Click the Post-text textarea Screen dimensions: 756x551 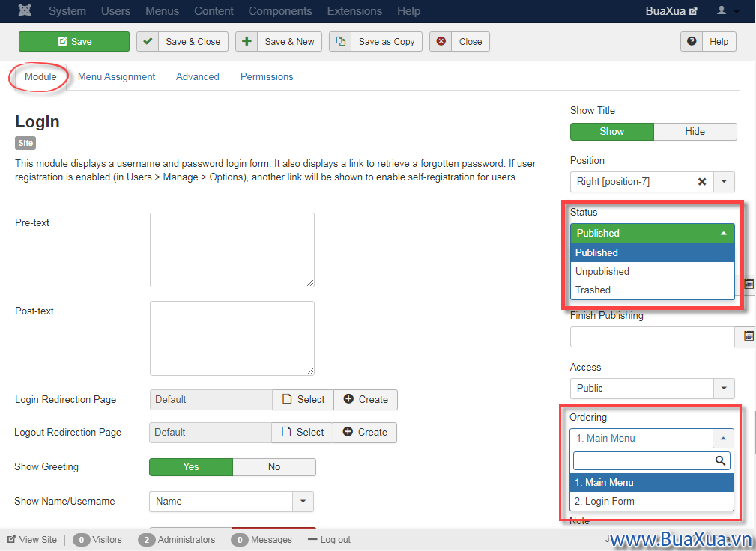click(x=232, y=338)
